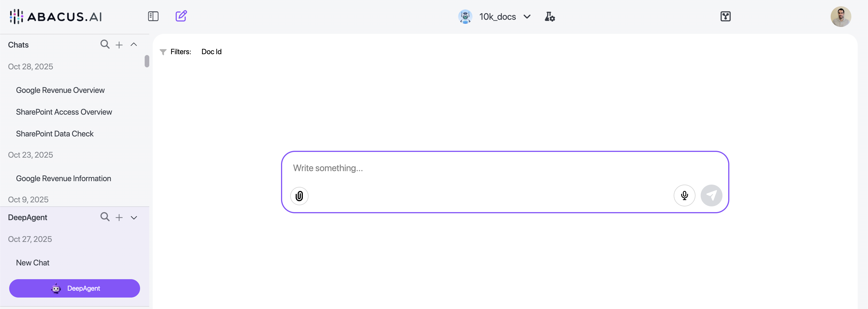Image resolution: width=868 pixels, height=309 pixels.
Task: Send the message with the paper plane icon
Action: tap(711, 195)
